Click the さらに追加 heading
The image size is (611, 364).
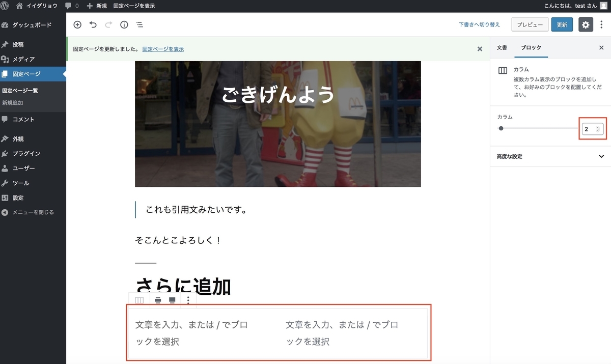point(183,286)
